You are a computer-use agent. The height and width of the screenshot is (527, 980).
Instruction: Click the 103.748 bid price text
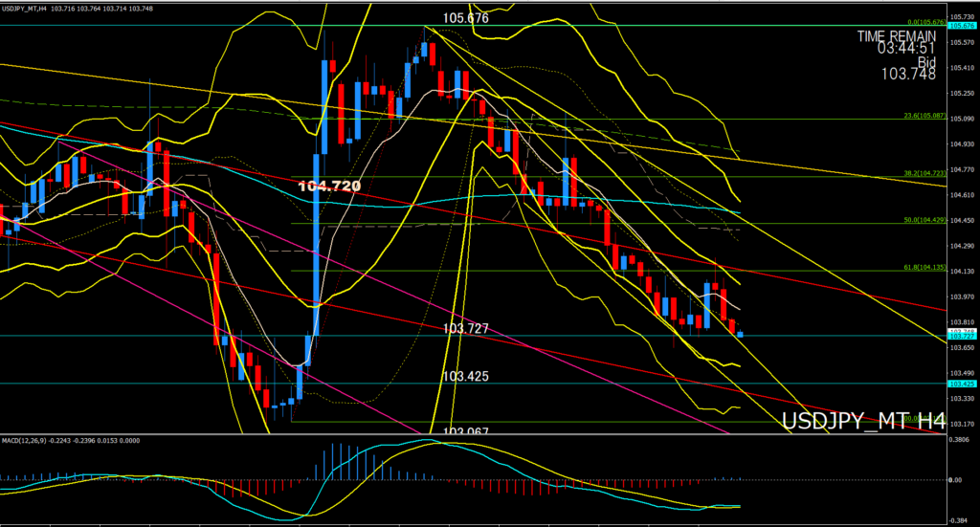pos(908,75)
